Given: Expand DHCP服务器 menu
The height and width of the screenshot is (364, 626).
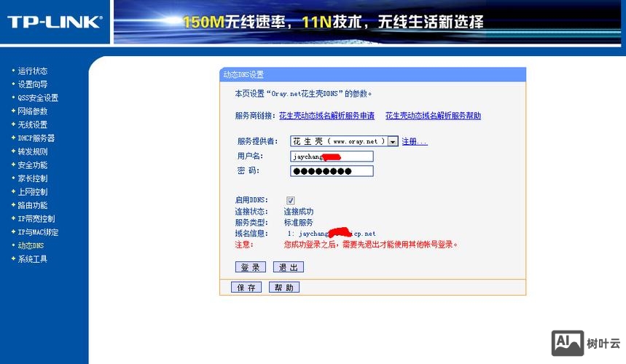Looking at the screenshot, I should [x=36, y=138].
